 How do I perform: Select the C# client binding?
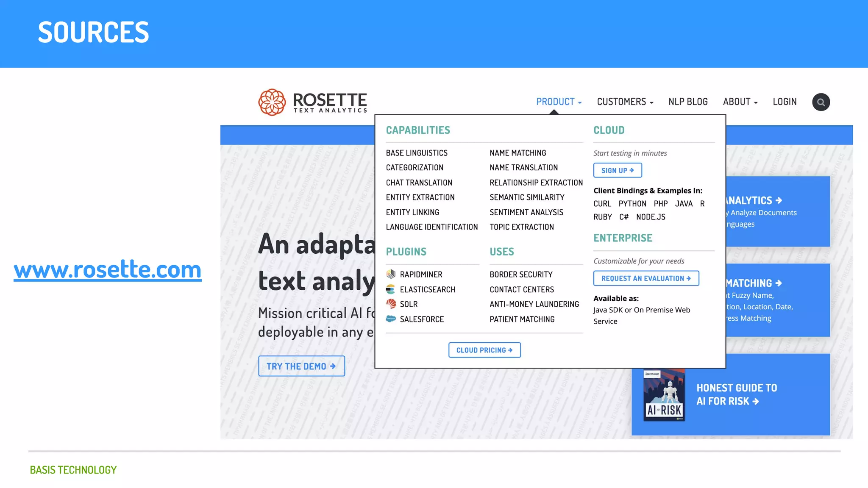[x=624, y=217]
